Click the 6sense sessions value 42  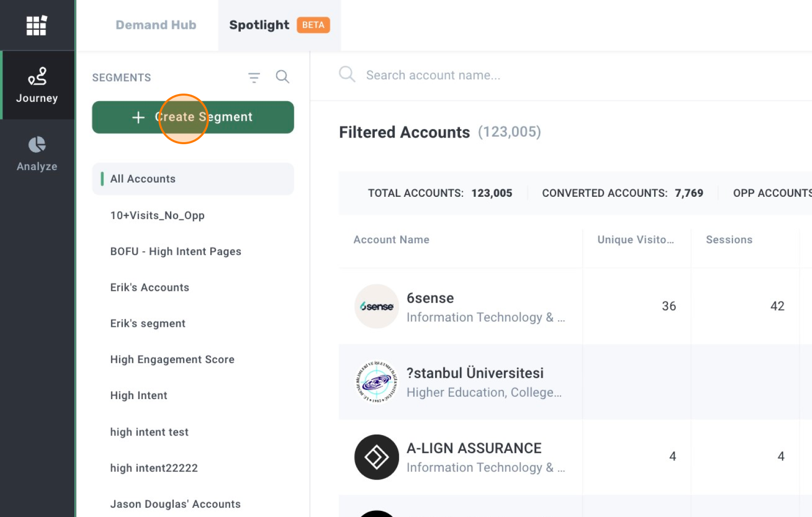[777, 306]
